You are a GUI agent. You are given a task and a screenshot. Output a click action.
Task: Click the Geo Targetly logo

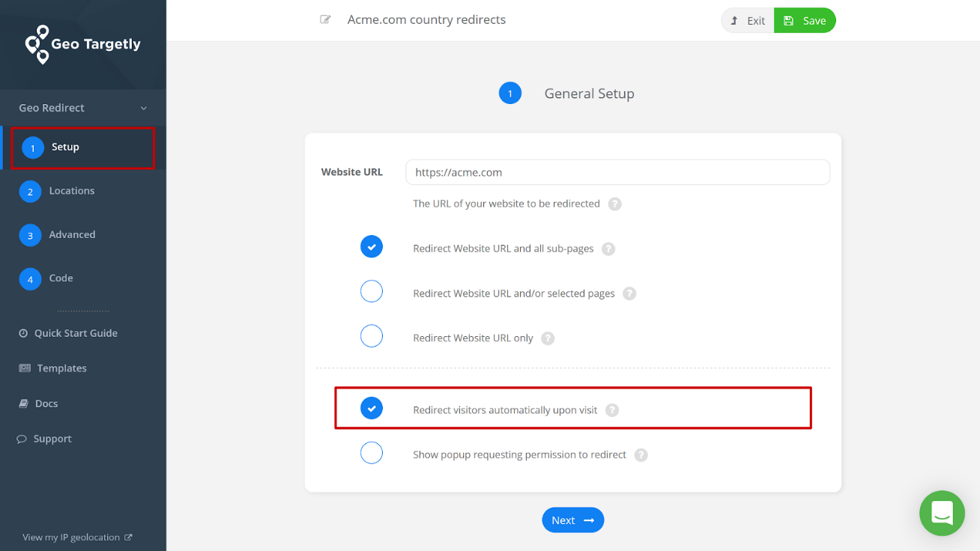click(x=82, y=45)
